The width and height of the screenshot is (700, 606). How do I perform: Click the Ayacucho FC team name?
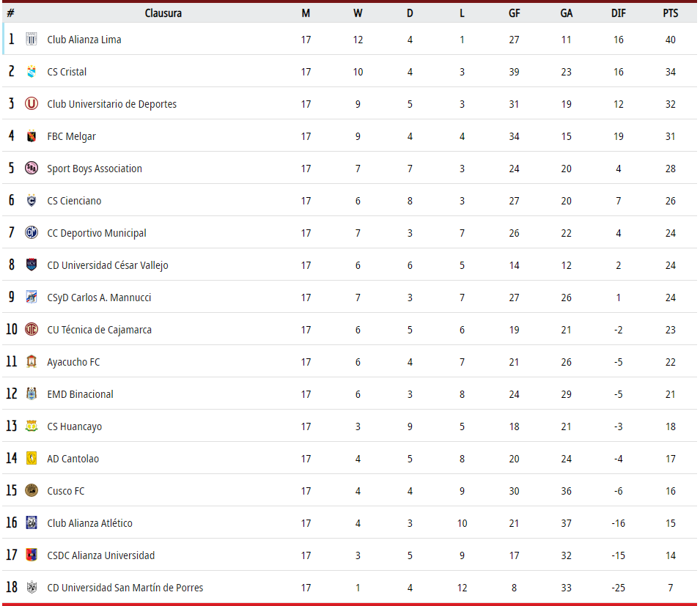(73, 362)
